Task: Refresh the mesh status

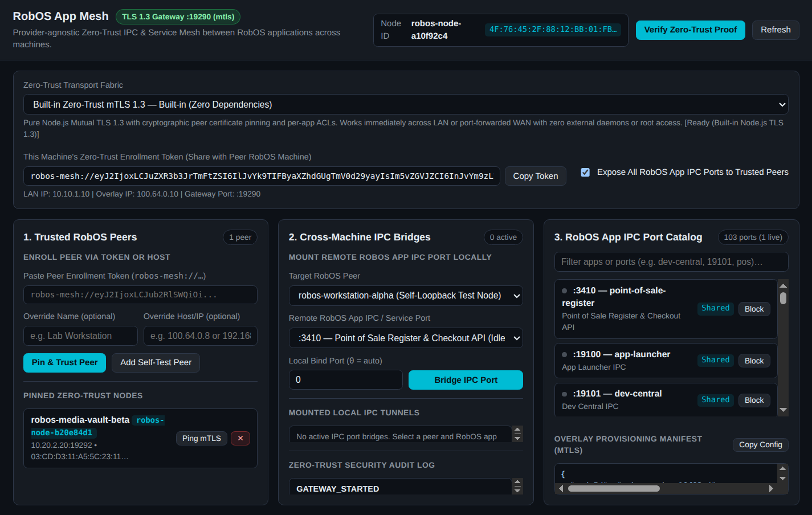Action: (x=776, y=30)
